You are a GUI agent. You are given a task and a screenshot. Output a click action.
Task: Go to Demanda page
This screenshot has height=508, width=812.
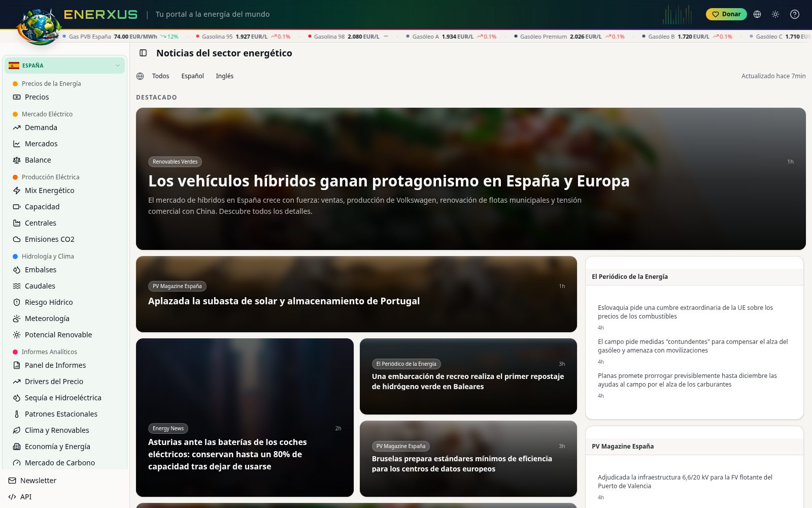tap(64, 128)
